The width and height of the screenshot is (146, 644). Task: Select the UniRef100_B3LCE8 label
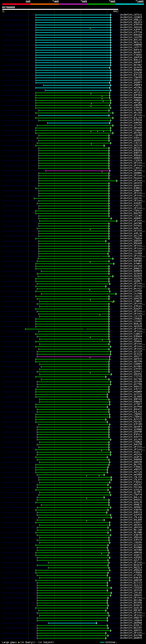tap(131, 118)
